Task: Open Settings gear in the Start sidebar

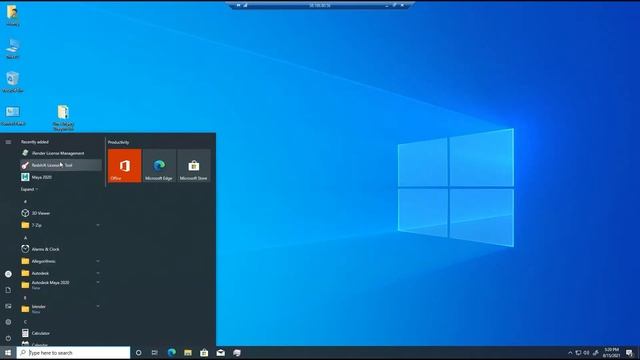Action: pos(8,322)
